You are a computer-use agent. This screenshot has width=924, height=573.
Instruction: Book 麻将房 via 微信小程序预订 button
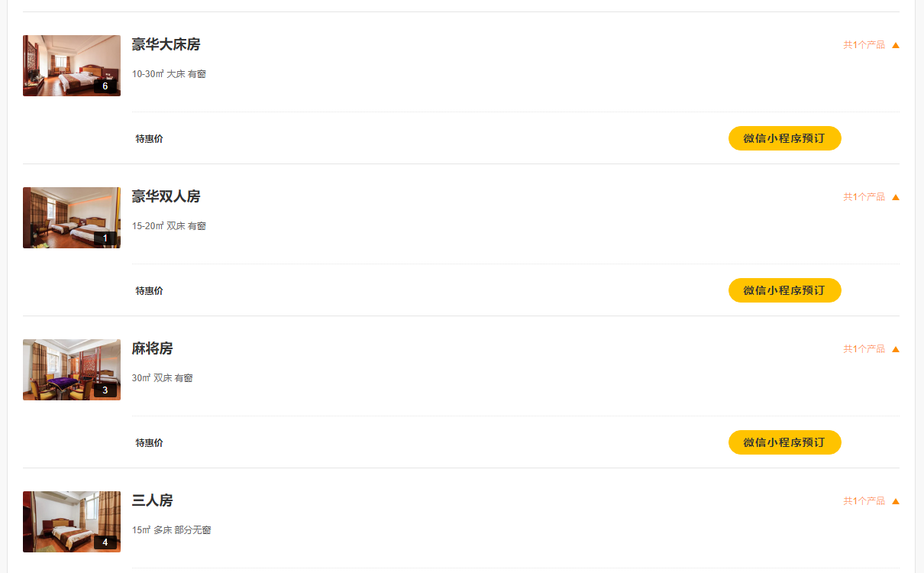pyautogui.click(x=784, y=442)
